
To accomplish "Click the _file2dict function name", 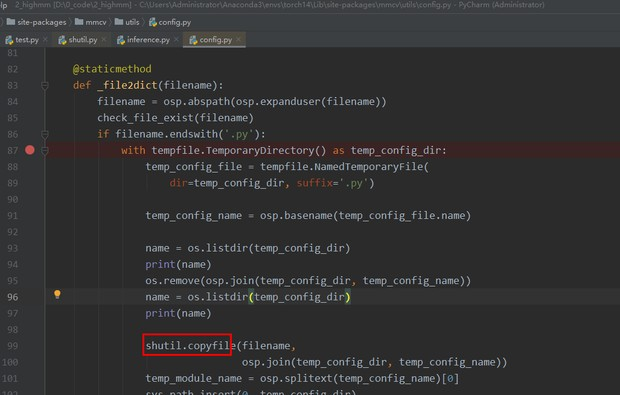I will (127, 85).
